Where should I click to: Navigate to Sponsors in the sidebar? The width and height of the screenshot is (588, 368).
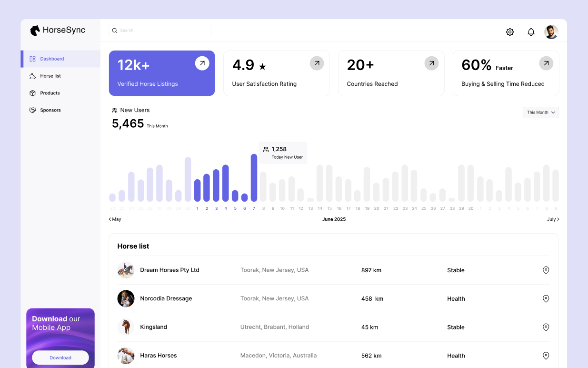50,110
